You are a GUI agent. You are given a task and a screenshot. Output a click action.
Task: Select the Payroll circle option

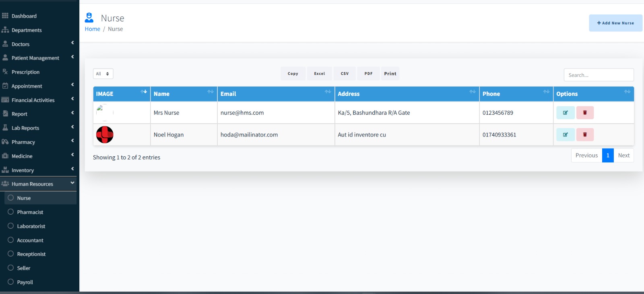pyautogui.click(x=11, y=282)
